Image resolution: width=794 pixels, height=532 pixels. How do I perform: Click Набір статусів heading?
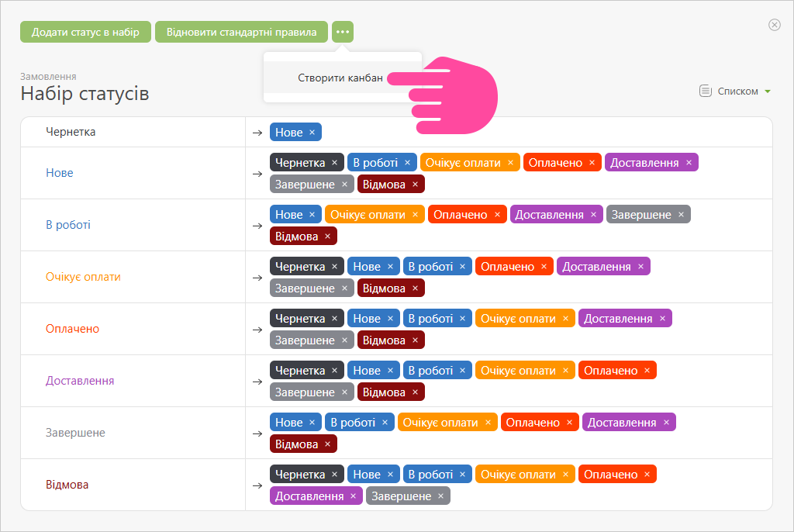(x=85, y=94)
